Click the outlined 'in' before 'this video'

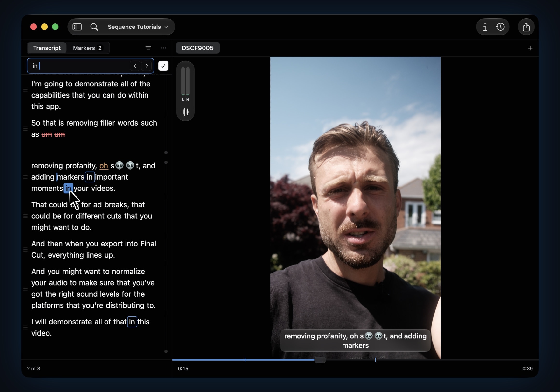132,322
